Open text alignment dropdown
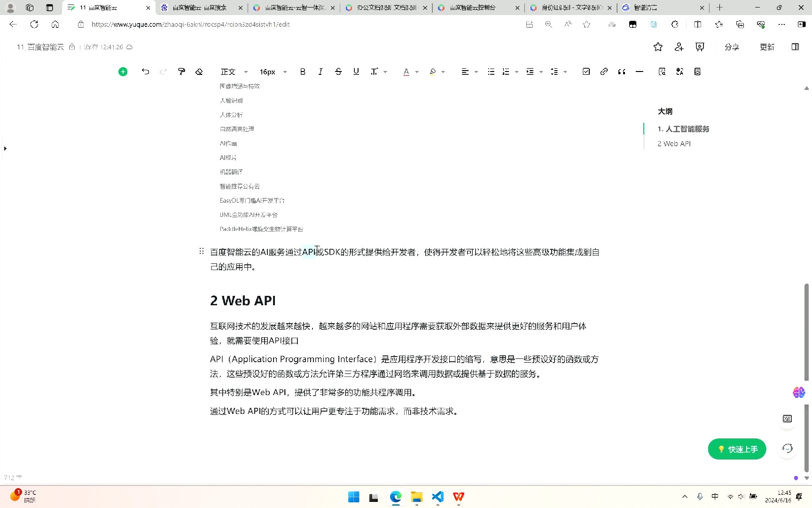This screenshot has width=812, height=508. tap(469, 71)
